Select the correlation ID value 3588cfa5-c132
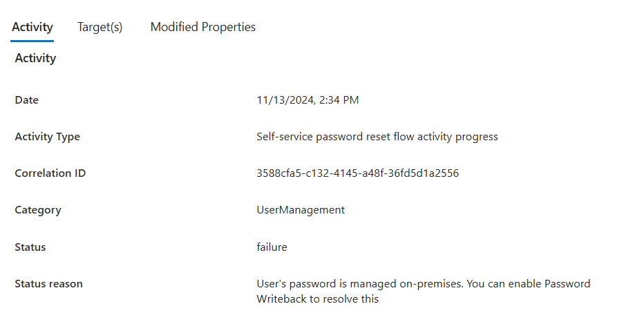Viewport: 644px width, 324px height. click(358, 173)
